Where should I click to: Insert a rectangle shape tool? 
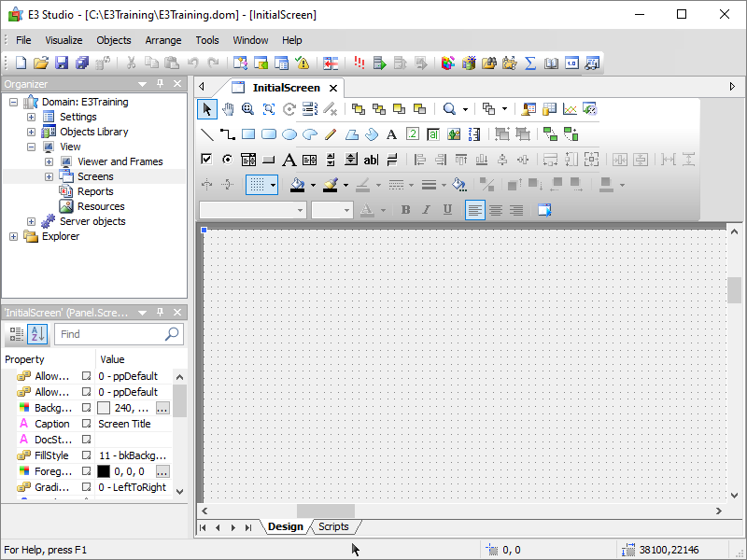pyautogui.click(x=248, y=134)
